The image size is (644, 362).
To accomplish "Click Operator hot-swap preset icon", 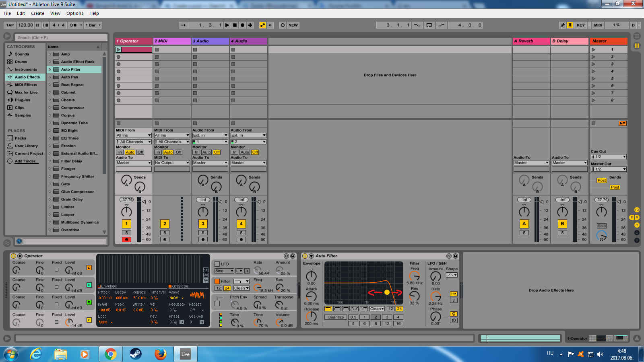I will 287,256.
